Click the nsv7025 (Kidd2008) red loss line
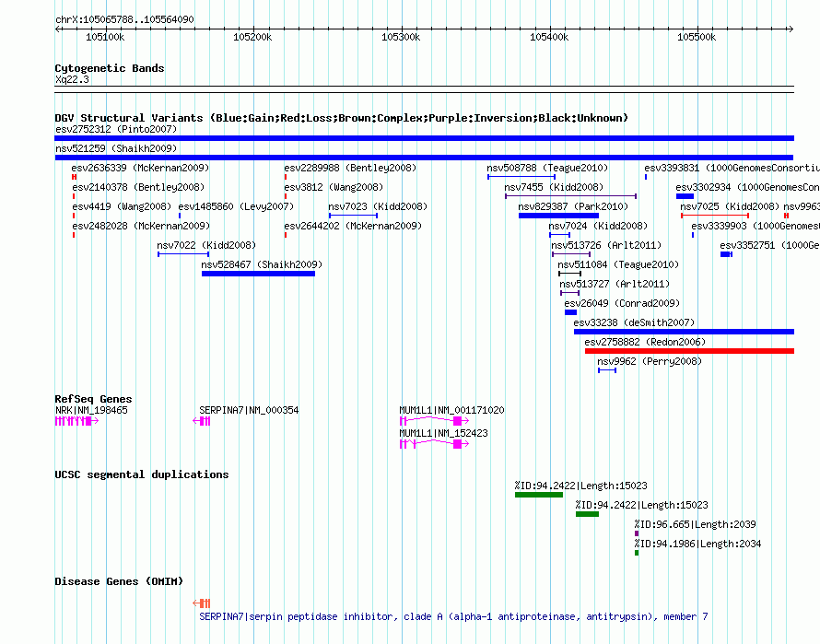The width and height of the screenshot is (820, 644). tap(715, 216)
